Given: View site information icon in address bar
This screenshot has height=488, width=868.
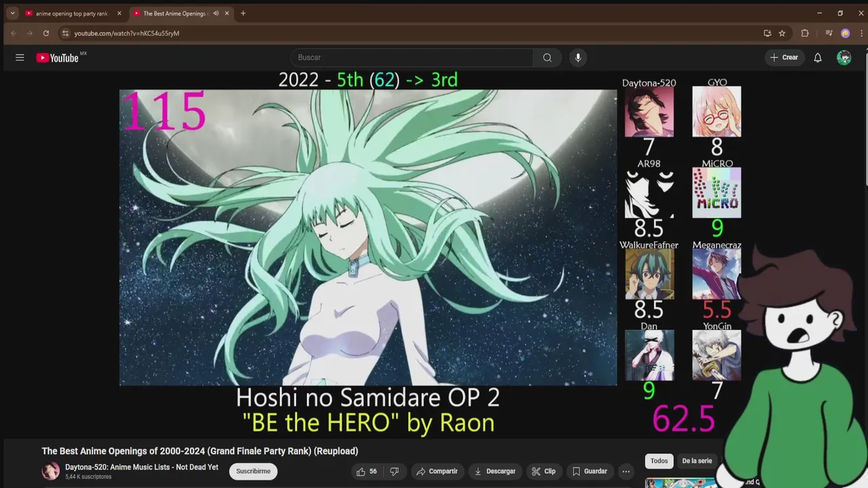Looking at the screenshot, I should point(65,33).
